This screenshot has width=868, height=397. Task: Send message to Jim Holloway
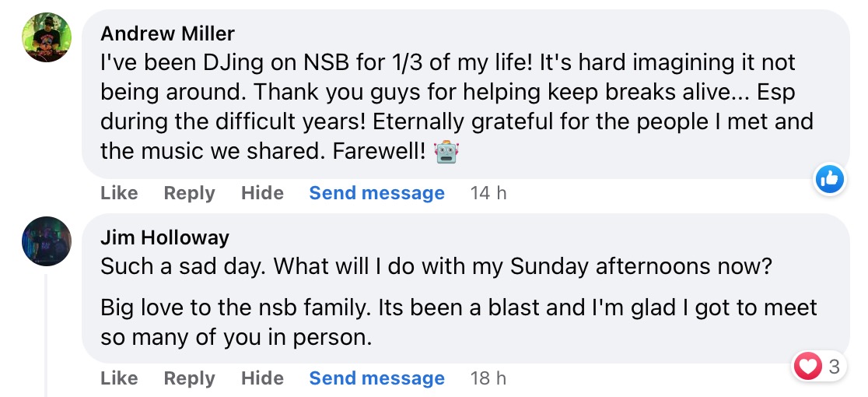coord(376,378)
